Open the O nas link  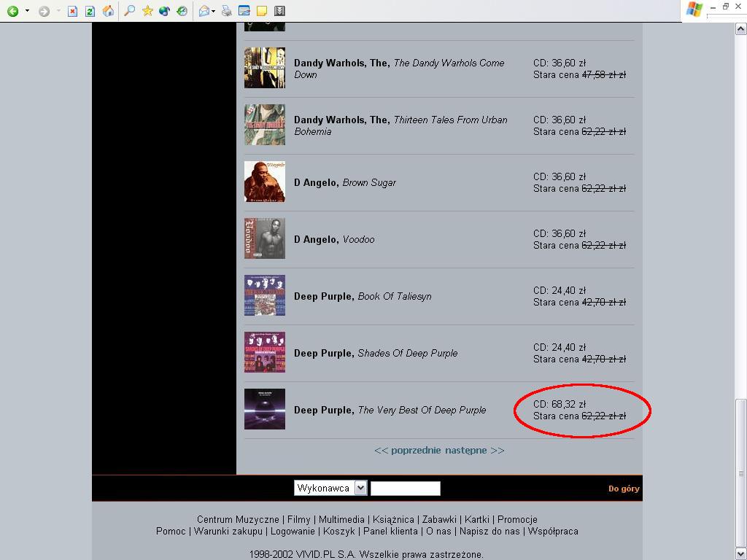point(438,532)
